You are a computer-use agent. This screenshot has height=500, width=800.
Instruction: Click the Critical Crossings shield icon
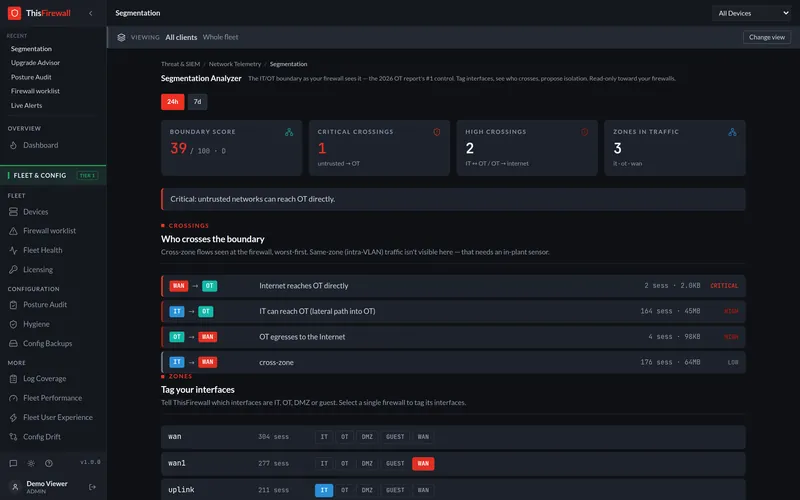pos(437,132)
